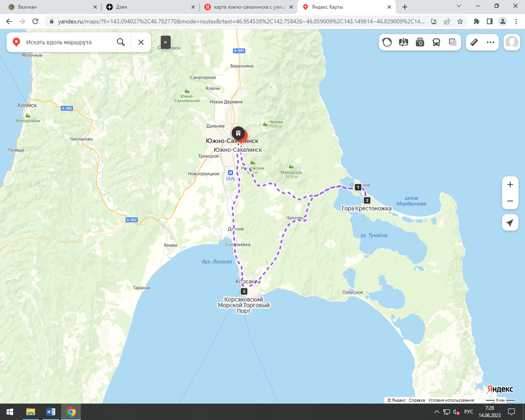Click route waypoint marker 1 near Охотское
This screenshot has width=525, height=420.
pos(358,187)
